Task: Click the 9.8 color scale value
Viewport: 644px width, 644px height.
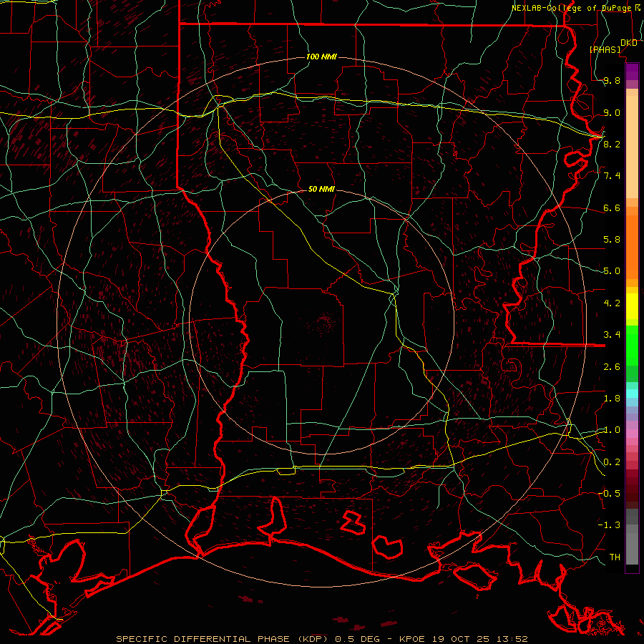Action: coord(612,81)
